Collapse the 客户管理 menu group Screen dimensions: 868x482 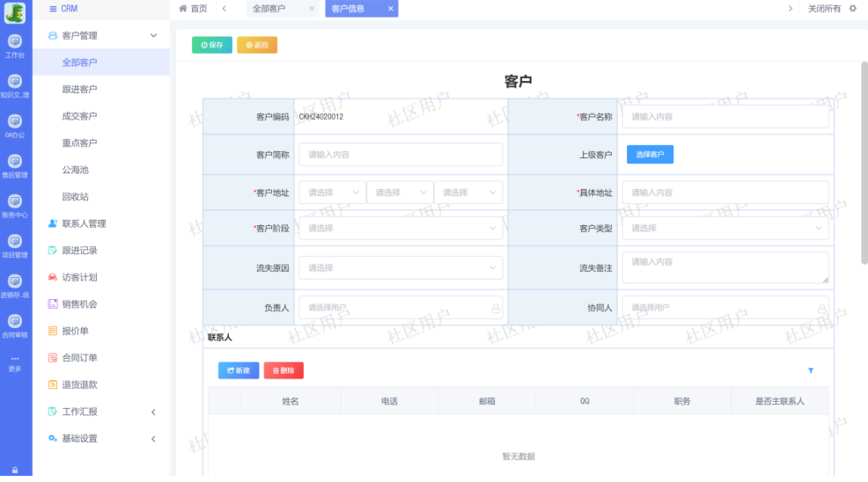click(x=153, y=36)
